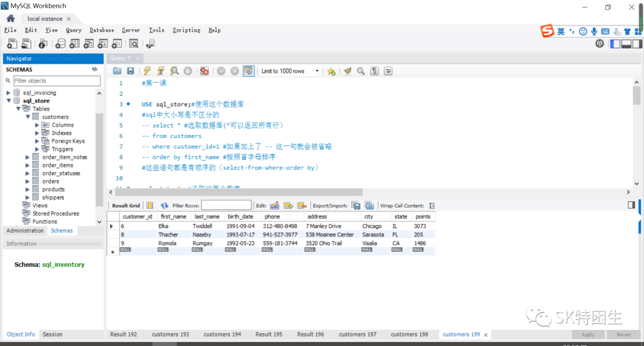Click the Filter Rows input field
Image resolution: width=644 pixels, height=346 pixels.
[x=227, y=205]
